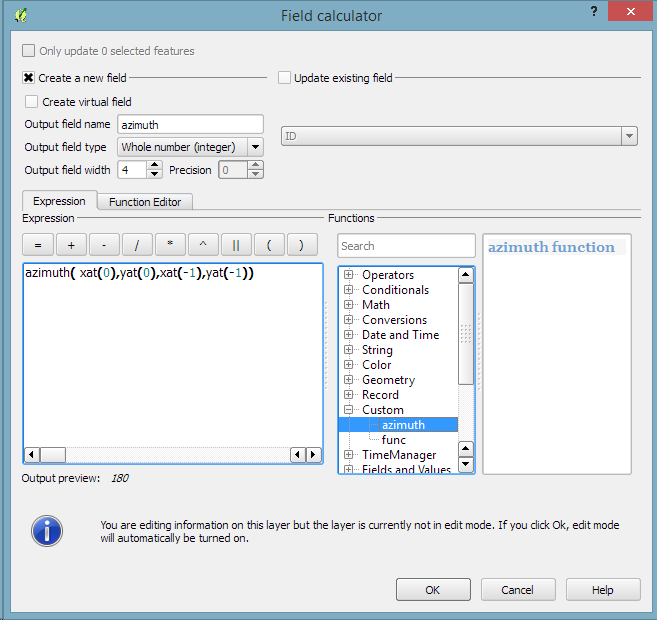Viewport: 657px width, 620px height.
Task: Insert the plus operator
Action: (71, 245)
